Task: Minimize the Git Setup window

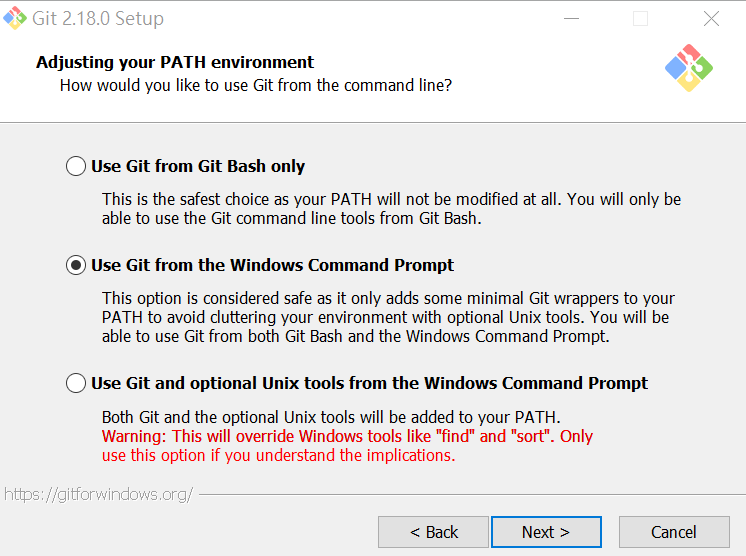Action: pyautogui.click(x=571, y=19)
